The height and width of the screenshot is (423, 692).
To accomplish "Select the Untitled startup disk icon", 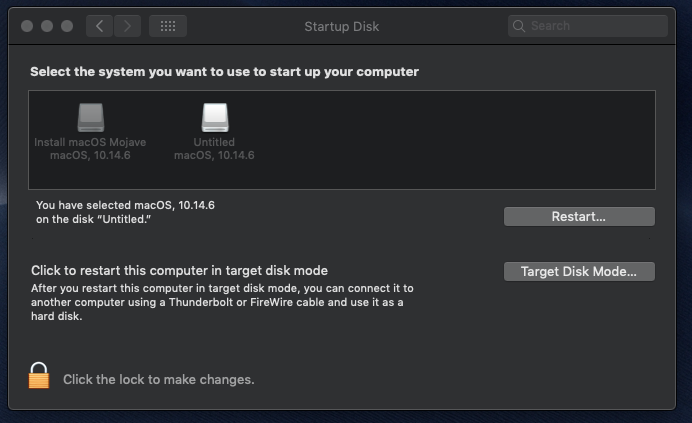I will click(214, 118).
